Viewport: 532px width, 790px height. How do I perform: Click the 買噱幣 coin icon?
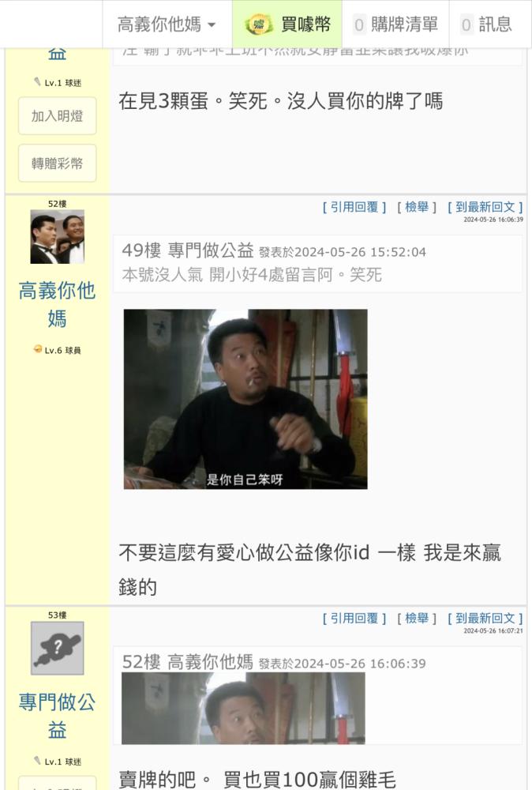point(259,24)
